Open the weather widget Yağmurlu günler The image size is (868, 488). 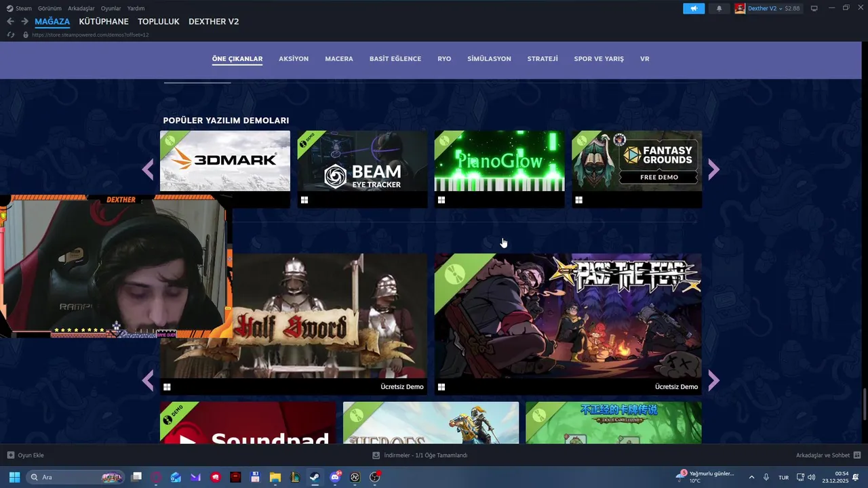pyautogui.click(x=705, y=477)
